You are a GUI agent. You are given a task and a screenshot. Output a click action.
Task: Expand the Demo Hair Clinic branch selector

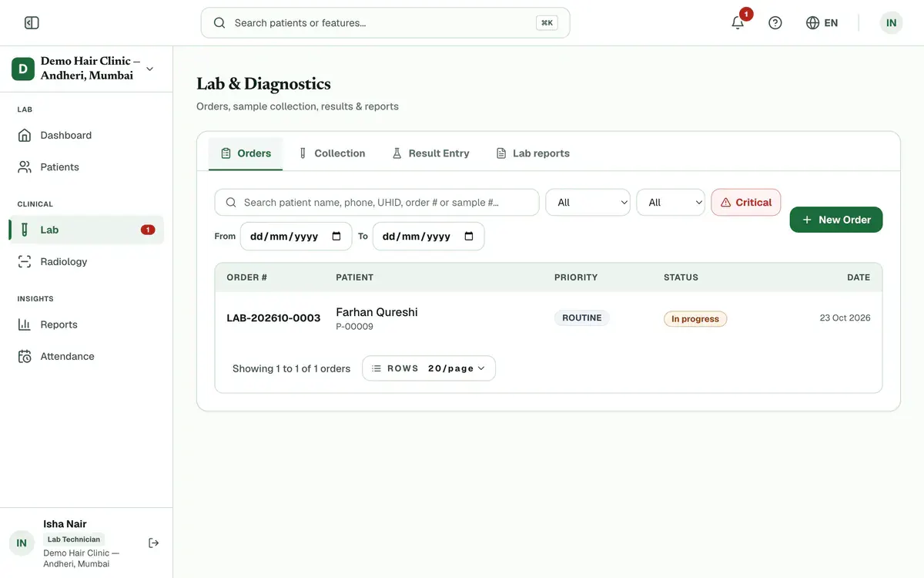86,69
